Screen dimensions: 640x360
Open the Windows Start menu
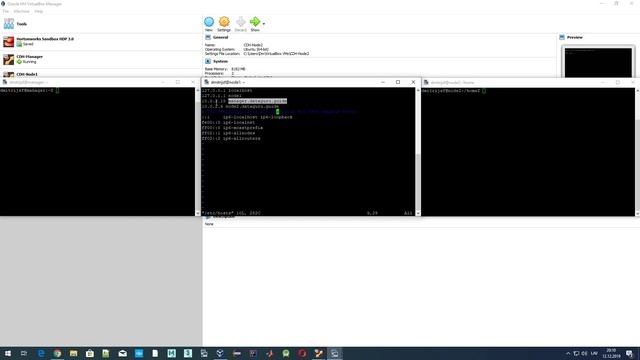(x=8, y=353)
